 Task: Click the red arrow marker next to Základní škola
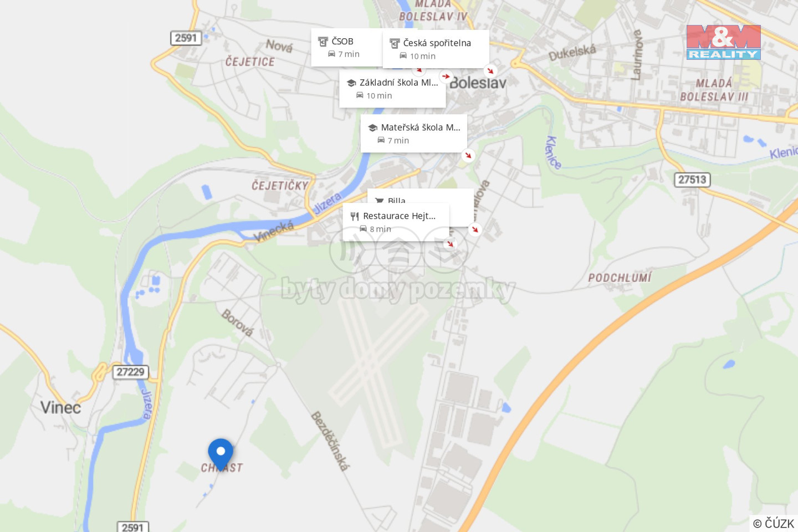point(446,76)
